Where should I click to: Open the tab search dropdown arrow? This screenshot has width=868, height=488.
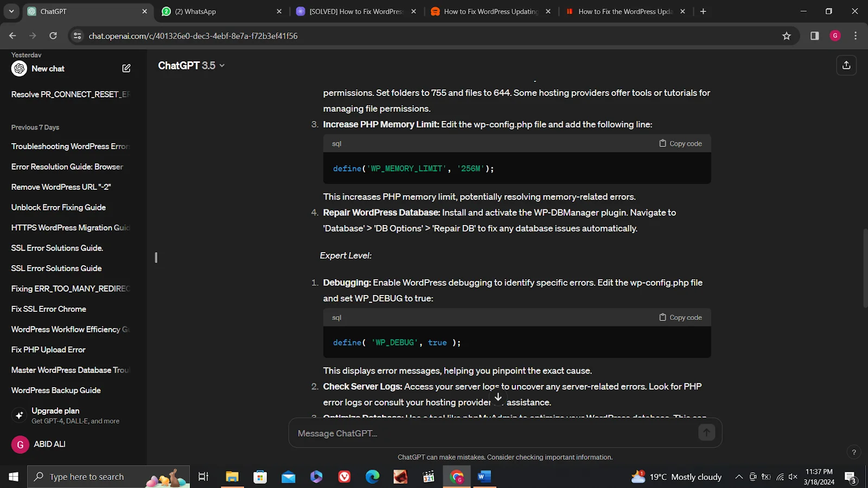(11, 11)
